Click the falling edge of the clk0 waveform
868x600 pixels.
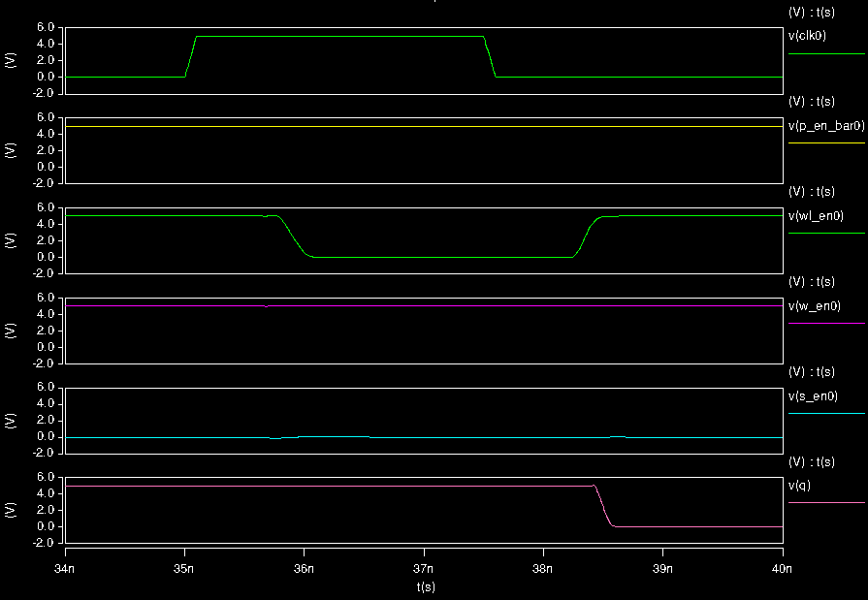(x=491, y=56)
